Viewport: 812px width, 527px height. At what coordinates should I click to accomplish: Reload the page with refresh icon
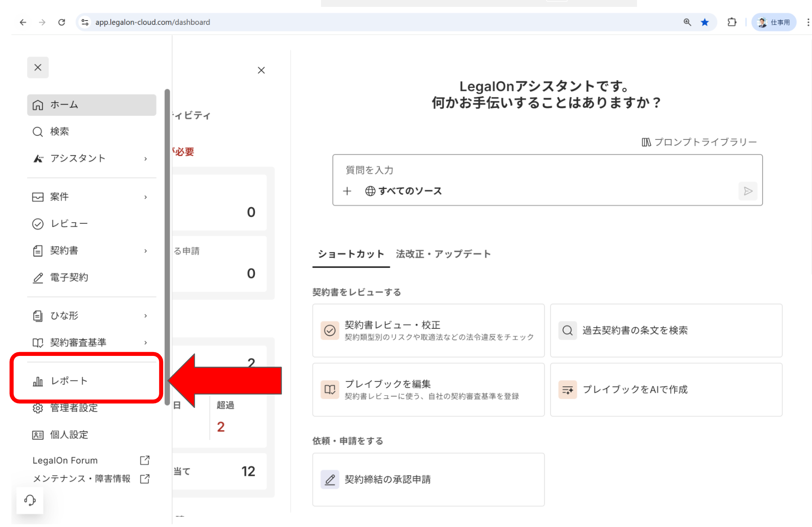62,22
